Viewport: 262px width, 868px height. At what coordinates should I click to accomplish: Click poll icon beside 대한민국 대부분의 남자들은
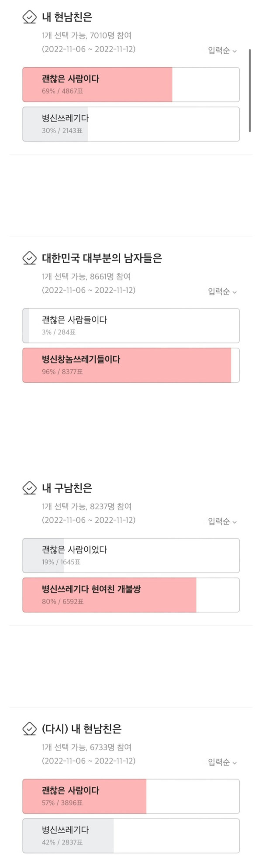(x=29, y=258)
